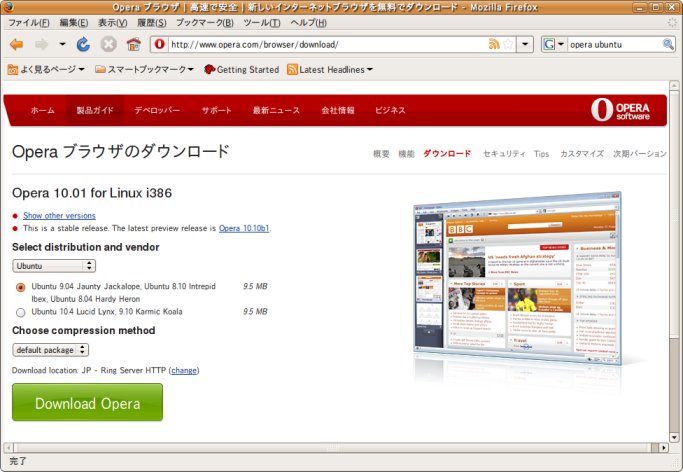Click the search magnifier icon
This screenshot has width=683, height=472.
669,45
